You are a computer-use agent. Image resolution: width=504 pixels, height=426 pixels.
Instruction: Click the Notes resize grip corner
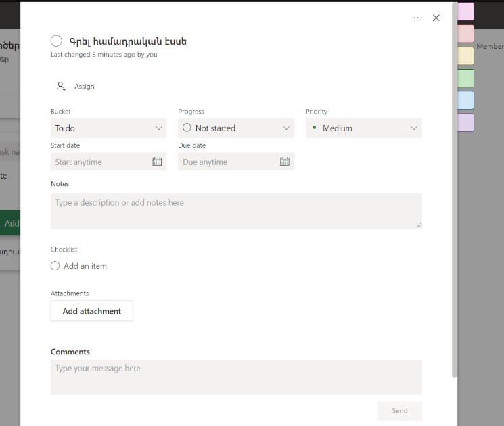[419, 225]
